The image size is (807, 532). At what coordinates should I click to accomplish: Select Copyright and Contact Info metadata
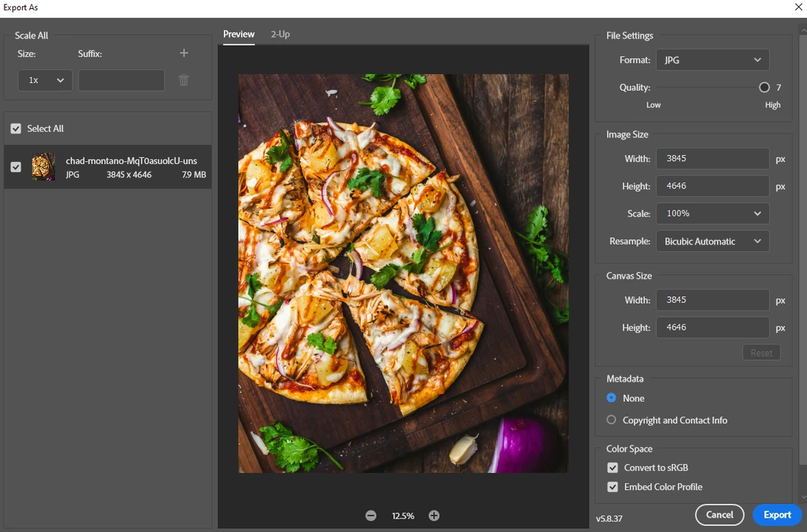pos(611,420)
